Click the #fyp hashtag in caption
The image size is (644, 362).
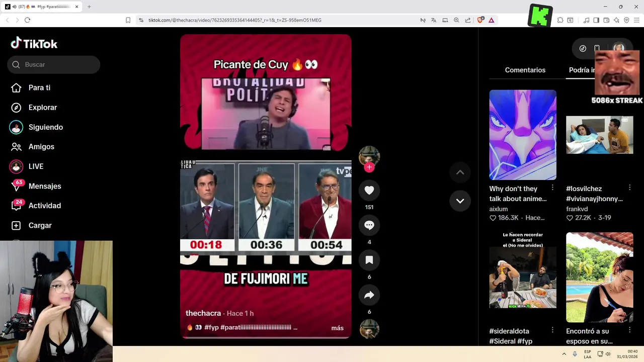211,327
